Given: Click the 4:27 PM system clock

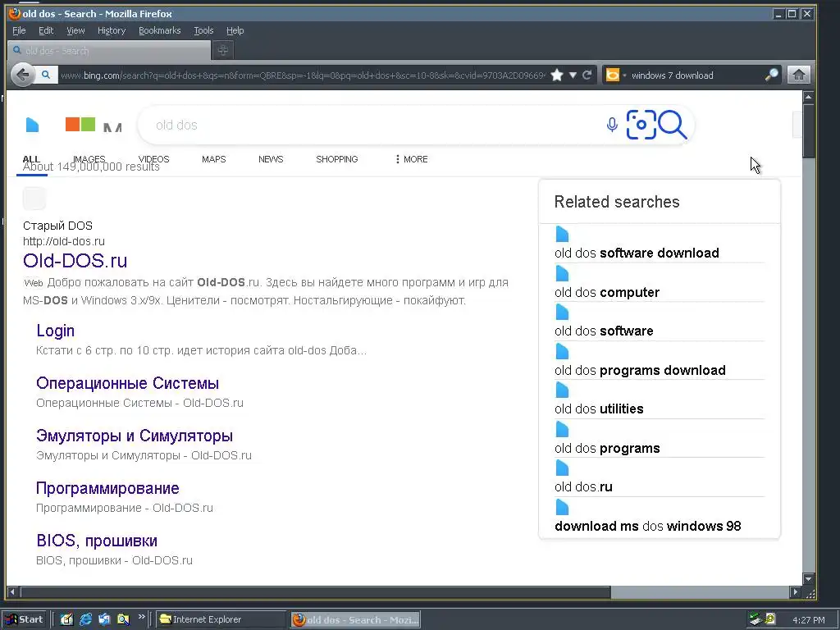Looking at the screenshot, I should coord(808,620).
